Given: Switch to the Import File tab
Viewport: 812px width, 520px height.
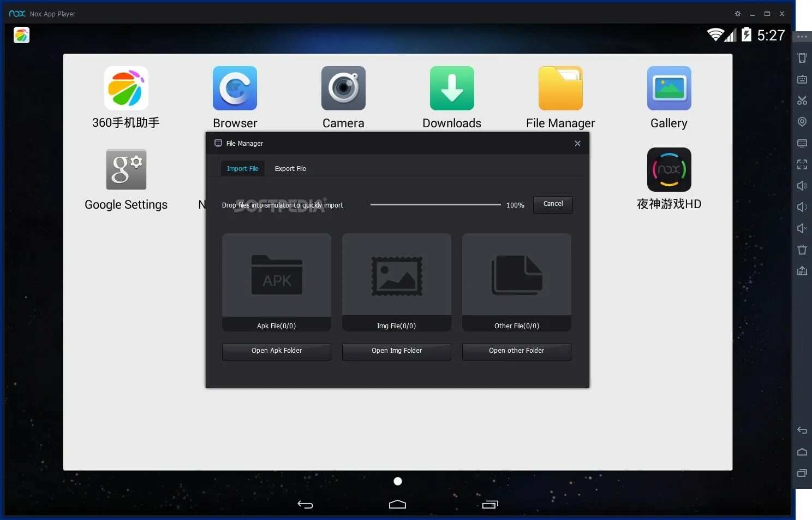Looking at the screenshot, I should pyautogui.click(x=243, y=168).
